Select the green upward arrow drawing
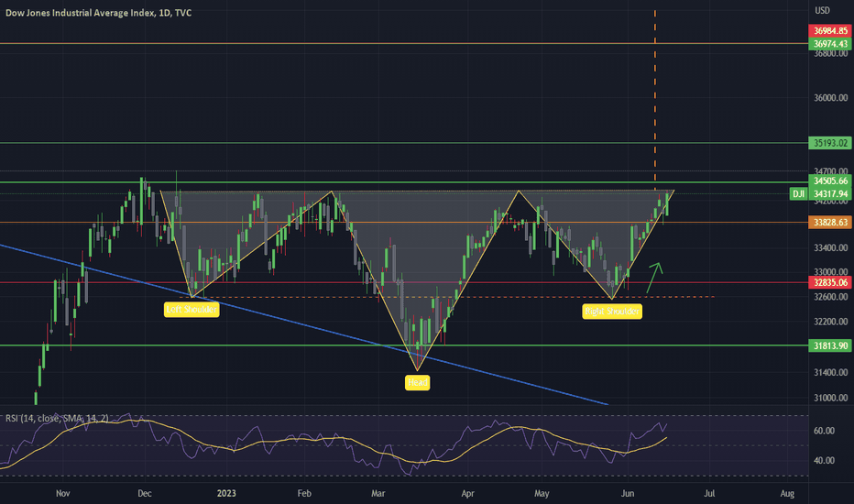This screenshot has width=854, height=504. point(654,278)
